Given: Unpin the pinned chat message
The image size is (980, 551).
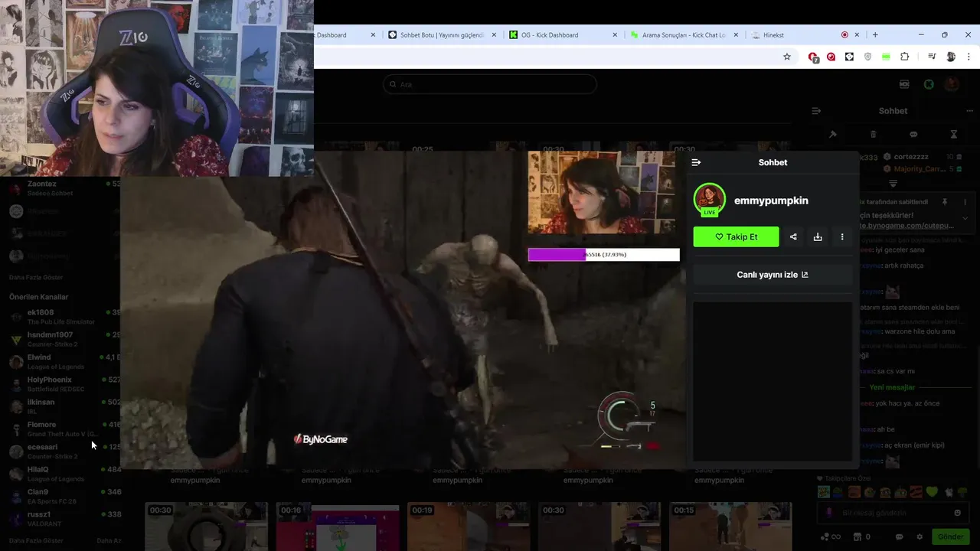Looking at the screenshot, I should pyautogui.click(x=945, y=202).
